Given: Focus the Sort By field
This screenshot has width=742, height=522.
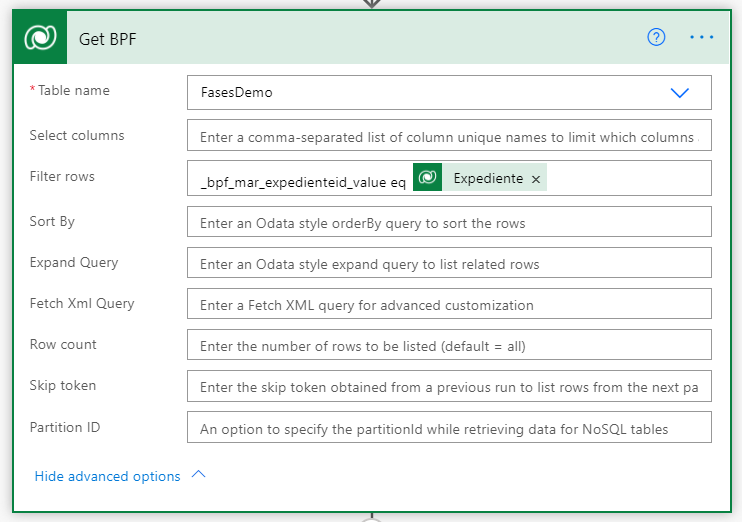Looking at the screenshot, I should [449, 221].
